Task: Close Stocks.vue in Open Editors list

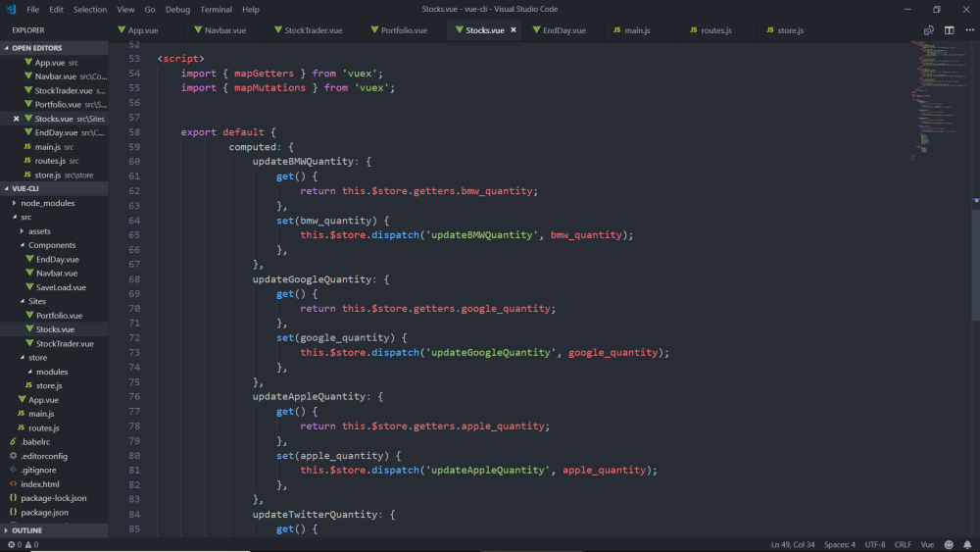Action: coord(16,119)
